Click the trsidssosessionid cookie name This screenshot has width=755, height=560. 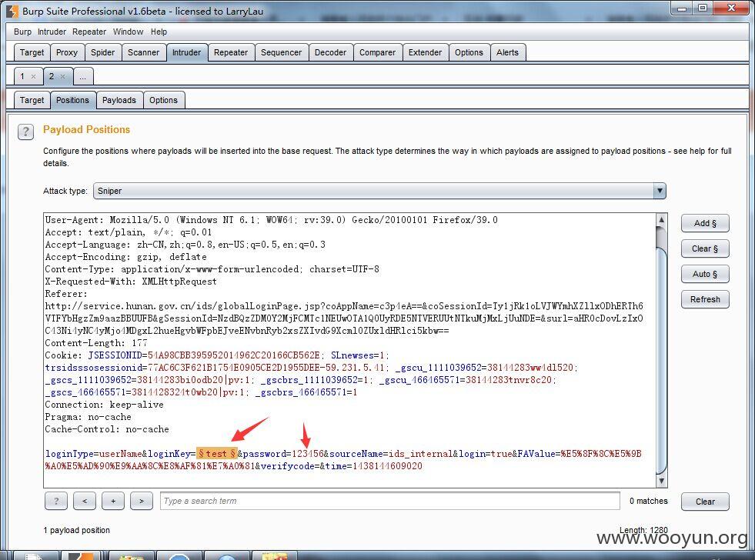[93, 368]
